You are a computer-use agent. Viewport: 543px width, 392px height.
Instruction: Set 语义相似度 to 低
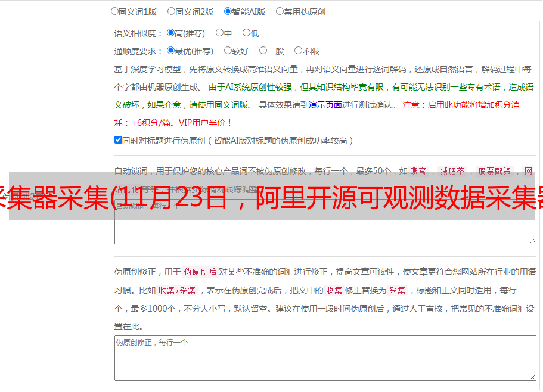click(x=246, y=33)
